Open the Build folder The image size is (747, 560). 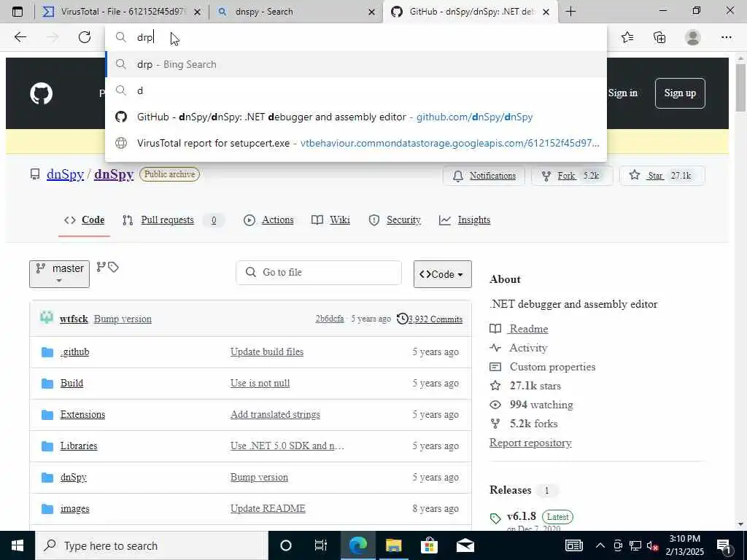71,384
